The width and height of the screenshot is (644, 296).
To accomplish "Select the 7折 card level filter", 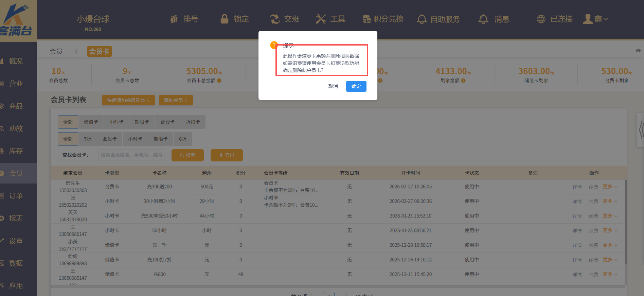I will 88,139.
